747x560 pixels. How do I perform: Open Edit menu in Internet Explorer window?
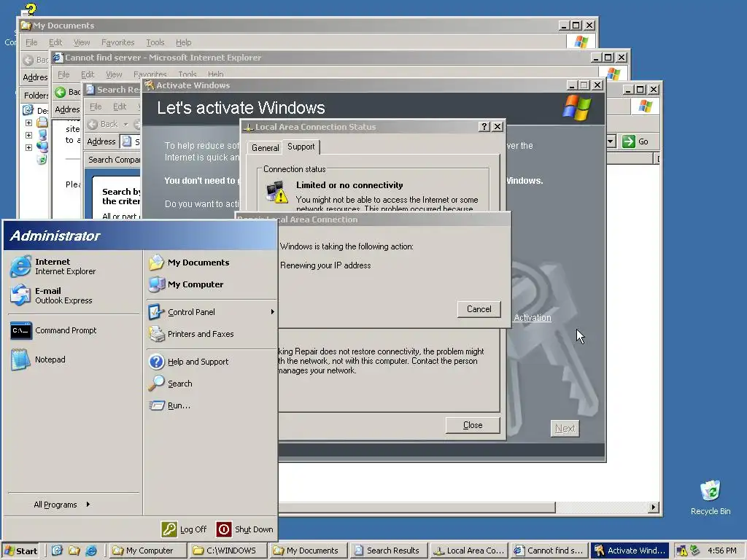(x=88, y=74)
